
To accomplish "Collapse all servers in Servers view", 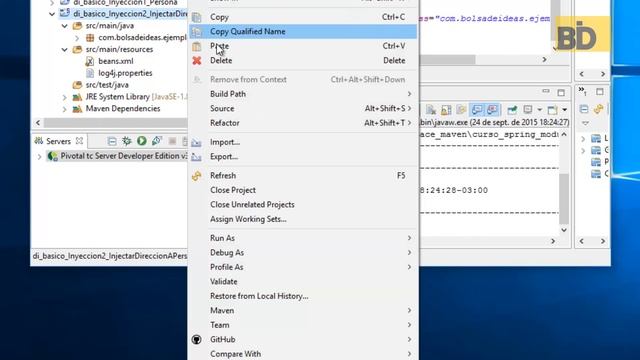I will coord(111,141).
